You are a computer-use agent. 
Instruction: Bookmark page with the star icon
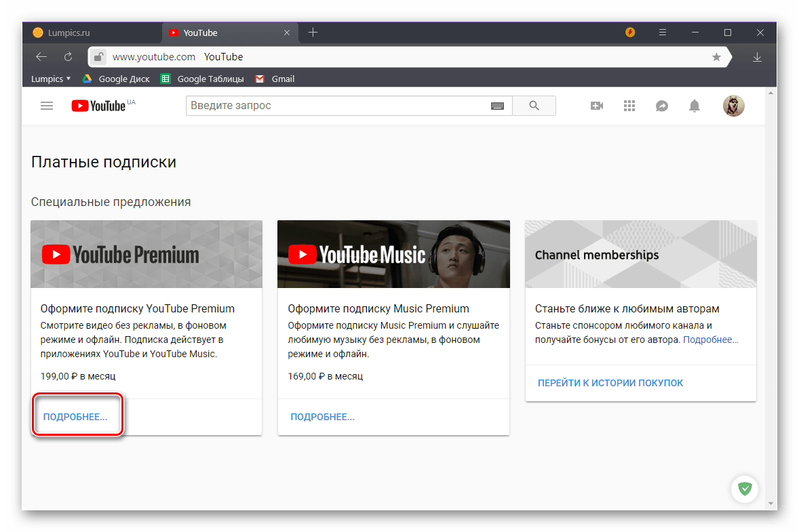click(x=716, y=57)
